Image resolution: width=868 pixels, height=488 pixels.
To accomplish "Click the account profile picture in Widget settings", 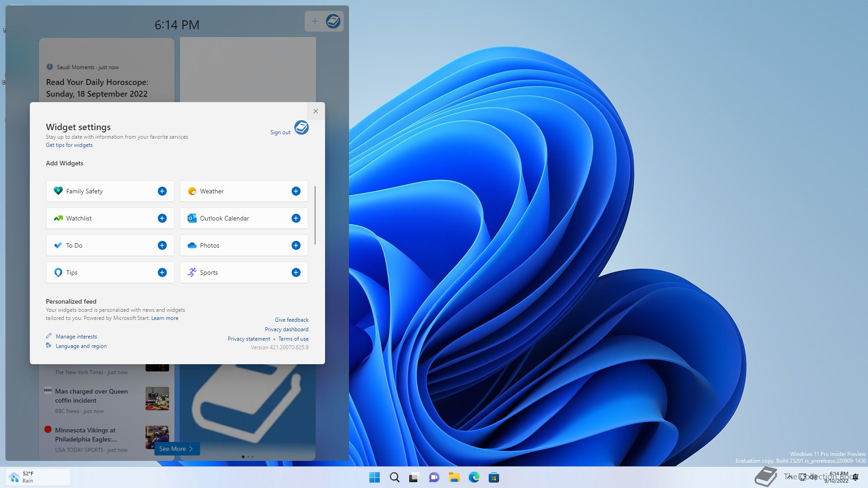I will coord(302,127).
